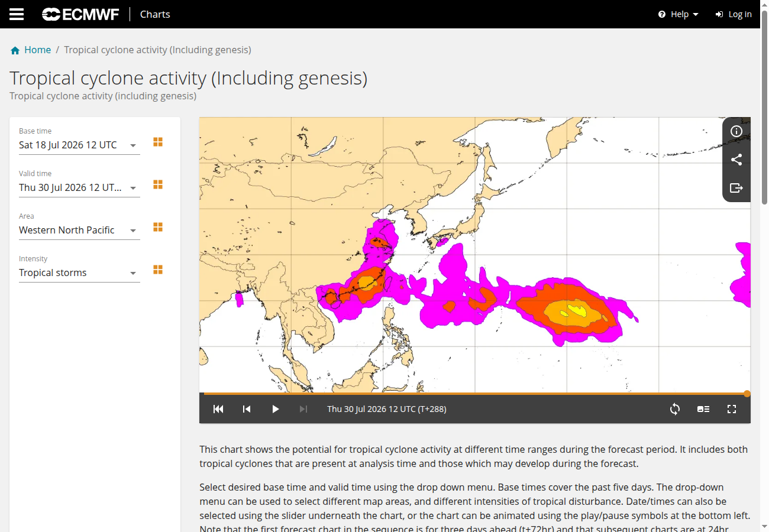Image resolution: width=769 pixels, height=532 pixels.
Task: Open the hamburger navigation menu
Action: 17,14
